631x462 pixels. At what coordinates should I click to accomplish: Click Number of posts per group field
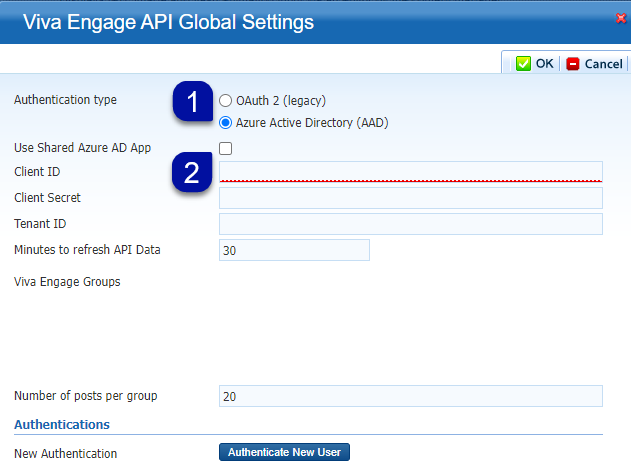(x=411, y=396)
